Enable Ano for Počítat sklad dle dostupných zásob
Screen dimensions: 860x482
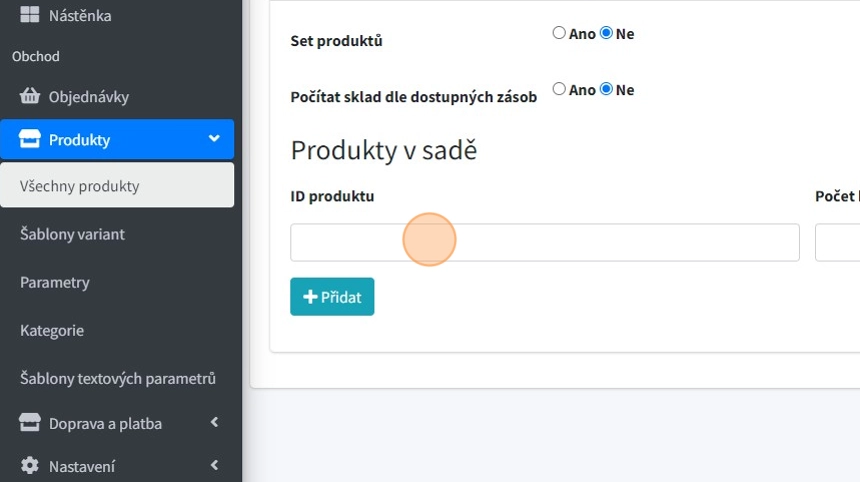(559, 89)
